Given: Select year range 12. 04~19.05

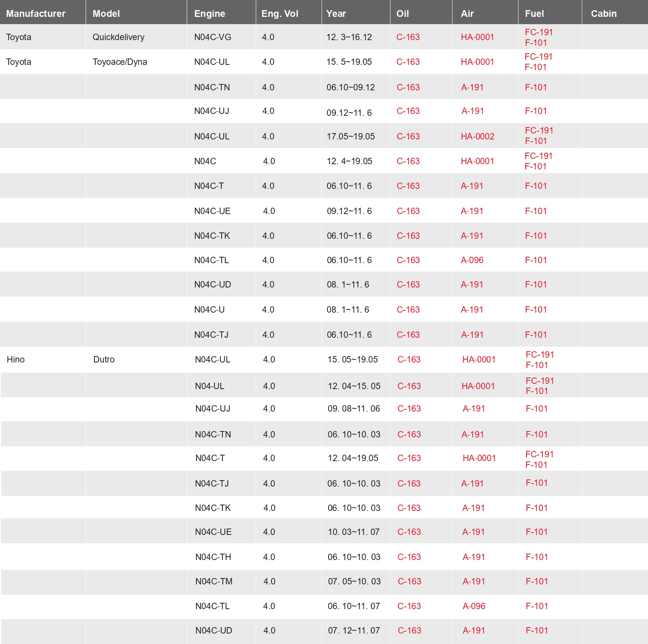Looking at the screenshot, I should [x=353, y=458].
